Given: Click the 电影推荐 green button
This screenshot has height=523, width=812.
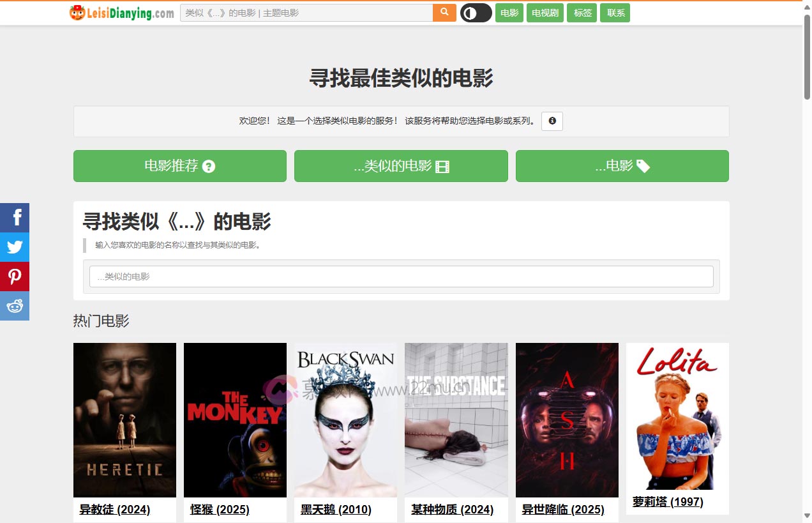Looking at the screenshot, I should [179, 166].
